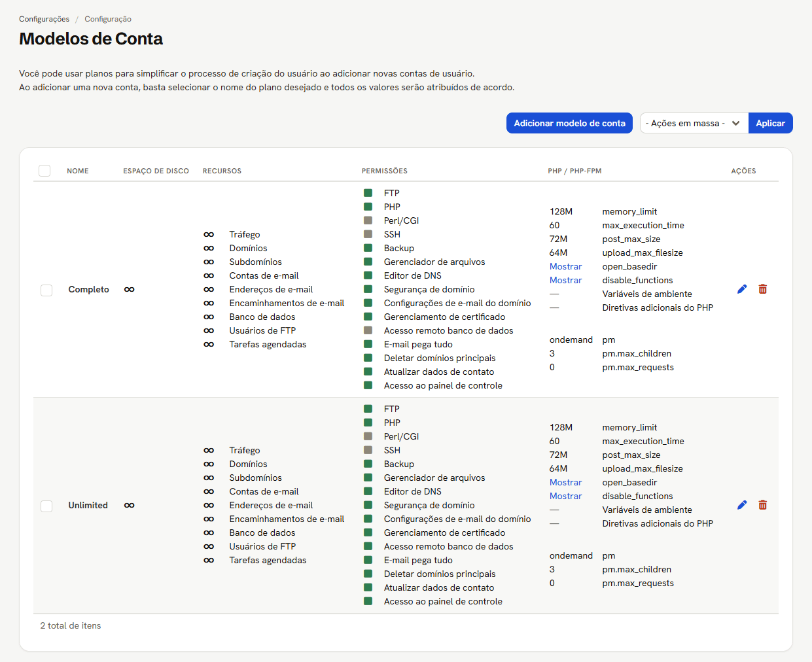
Task: Click green E-mail pega tudo indicator in Unlimited
Action: [368, 560]
